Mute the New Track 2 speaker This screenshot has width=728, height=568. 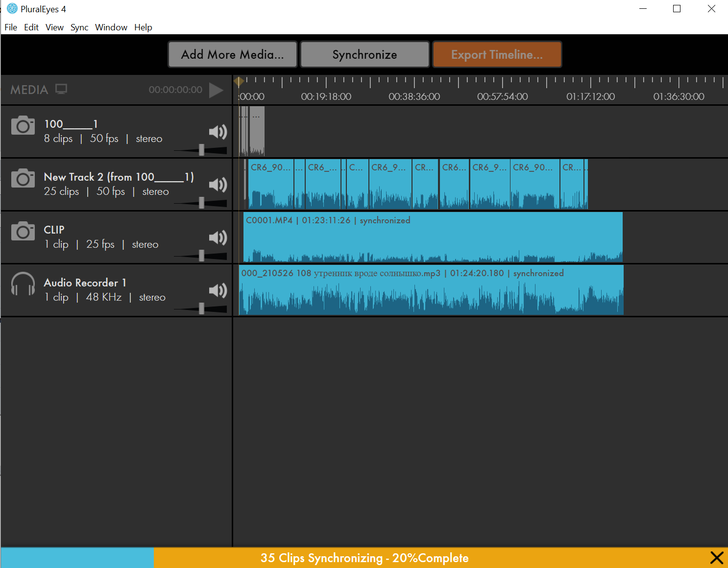218,185
